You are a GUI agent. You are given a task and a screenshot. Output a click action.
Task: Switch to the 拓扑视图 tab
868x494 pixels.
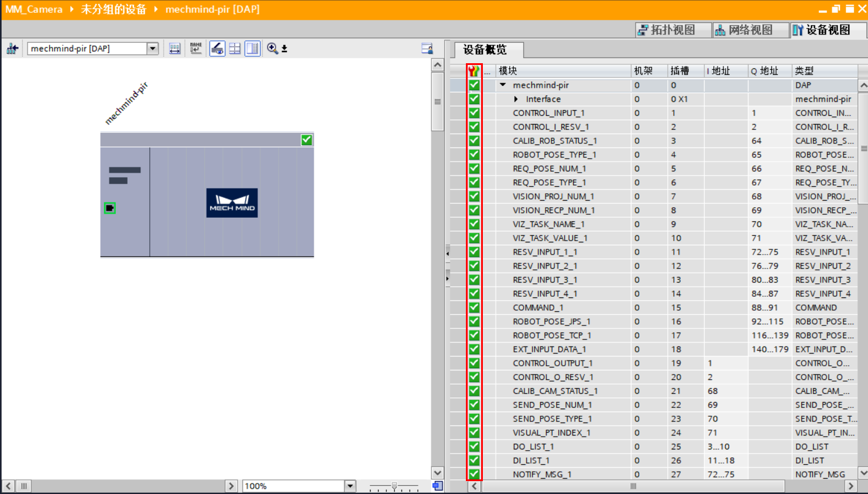(x=673, y=30)
